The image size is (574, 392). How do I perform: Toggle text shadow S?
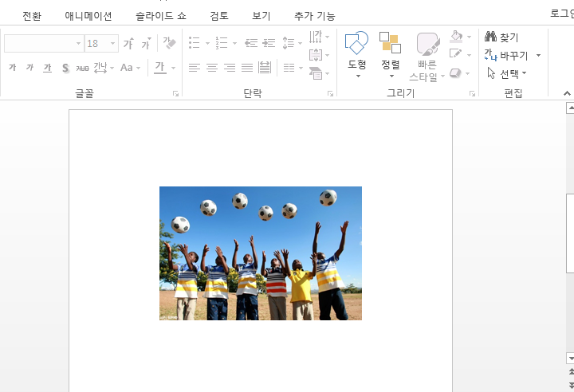[65, 68]
